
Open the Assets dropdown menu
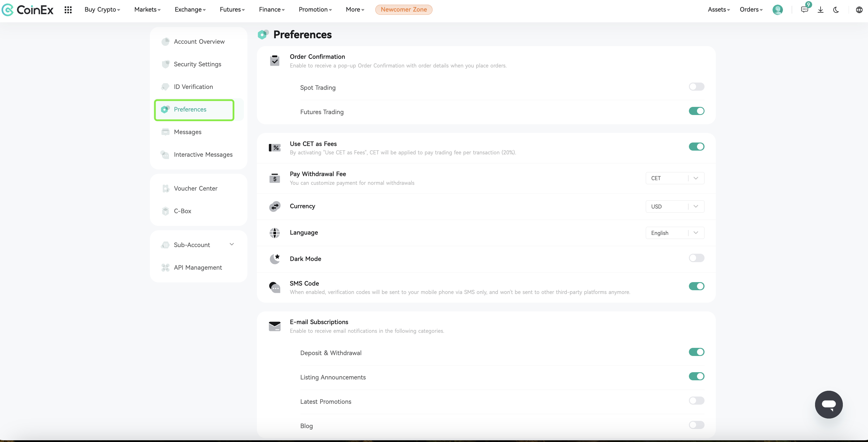pyautogui.click(x=719, y=10)
